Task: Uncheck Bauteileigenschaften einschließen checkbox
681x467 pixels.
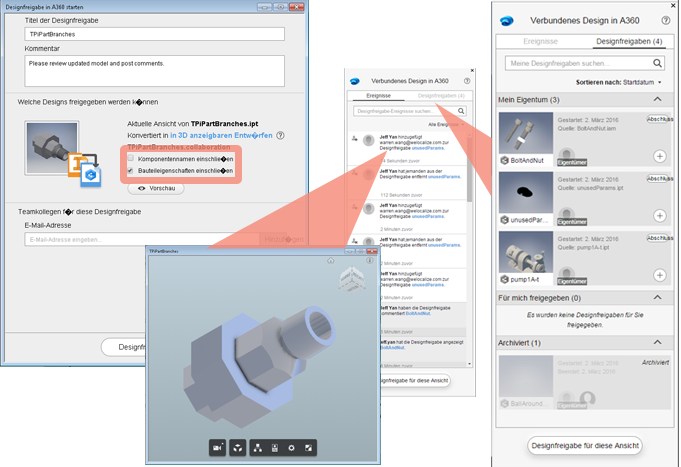Action: pyautogui.click(x=130, y=170)
